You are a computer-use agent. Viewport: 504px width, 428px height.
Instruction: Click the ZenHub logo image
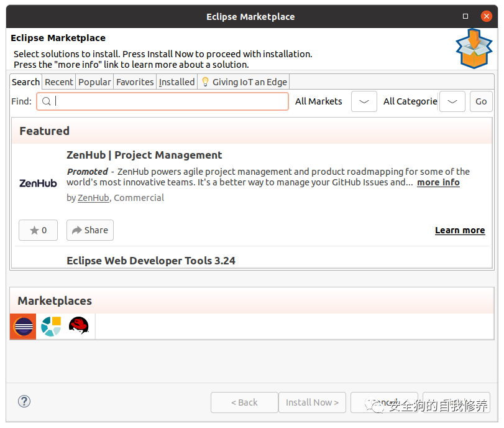38,183
